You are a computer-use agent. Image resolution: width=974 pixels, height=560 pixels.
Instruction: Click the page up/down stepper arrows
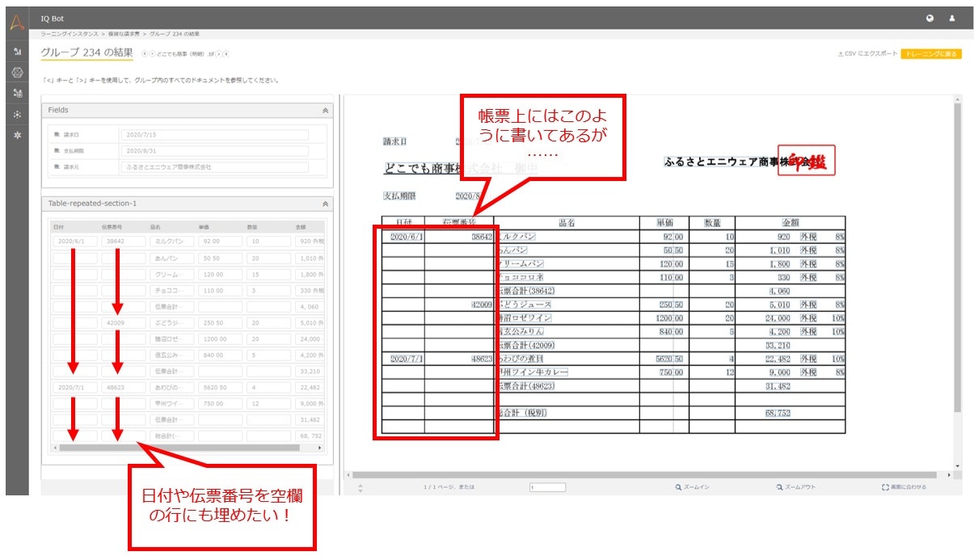coord(361,488)
